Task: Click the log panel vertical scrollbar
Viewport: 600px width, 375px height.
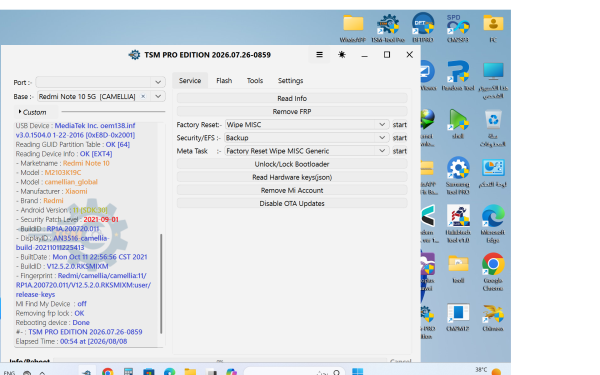Action: point(161,284)
